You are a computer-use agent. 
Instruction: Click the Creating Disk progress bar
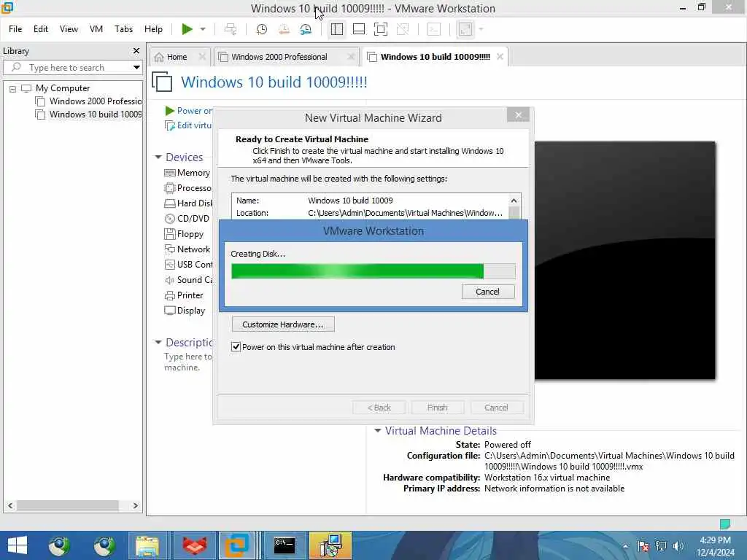tap(373, 271)
